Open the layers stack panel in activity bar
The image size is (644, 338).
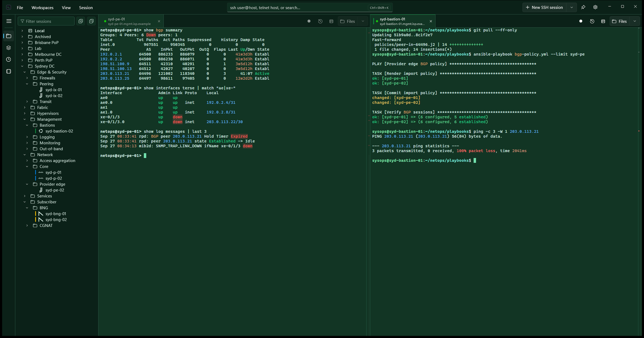[x=9, y=48]
